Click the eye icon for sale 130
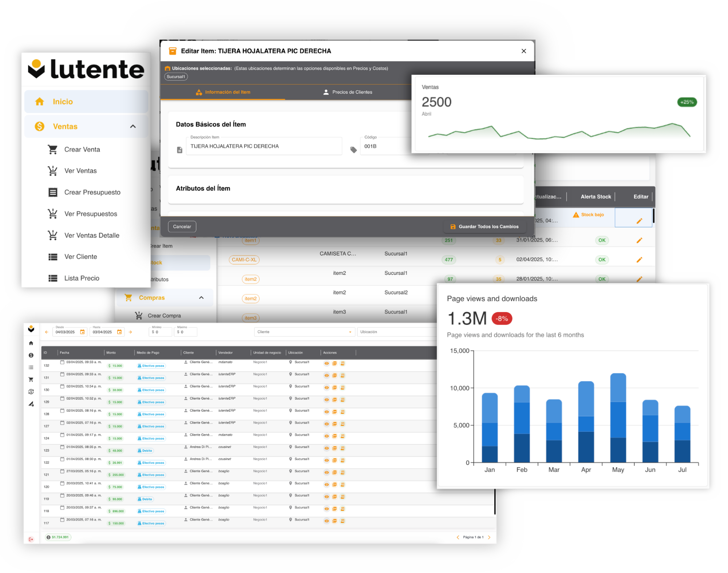This screenshot has width=728, height=573. pos(327,388)
